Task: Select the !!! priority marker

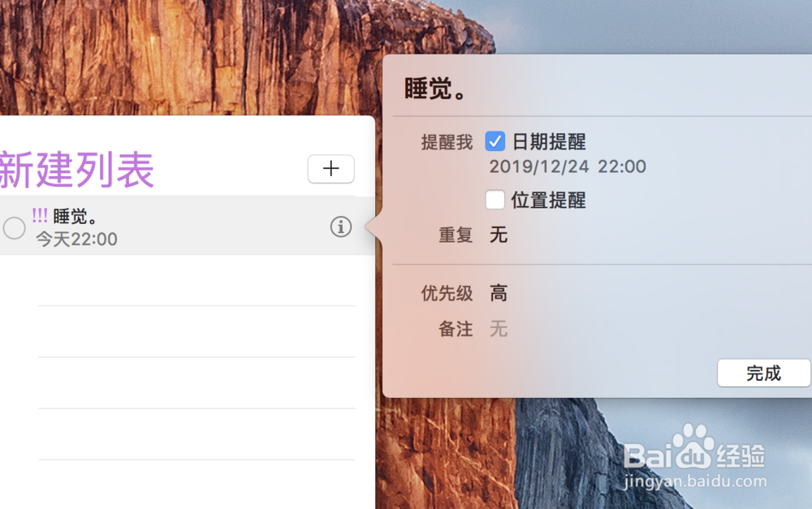Action: click(x=40, y=215)
